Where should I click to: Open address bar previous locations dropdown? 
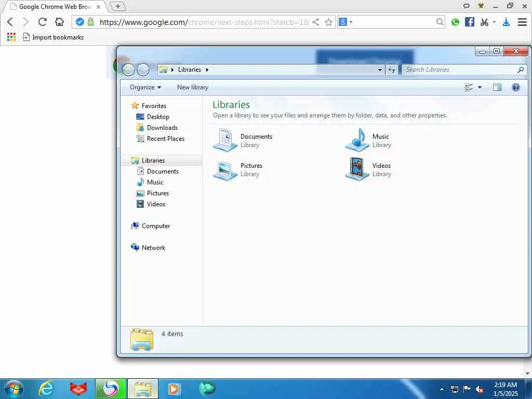(380, 70)
